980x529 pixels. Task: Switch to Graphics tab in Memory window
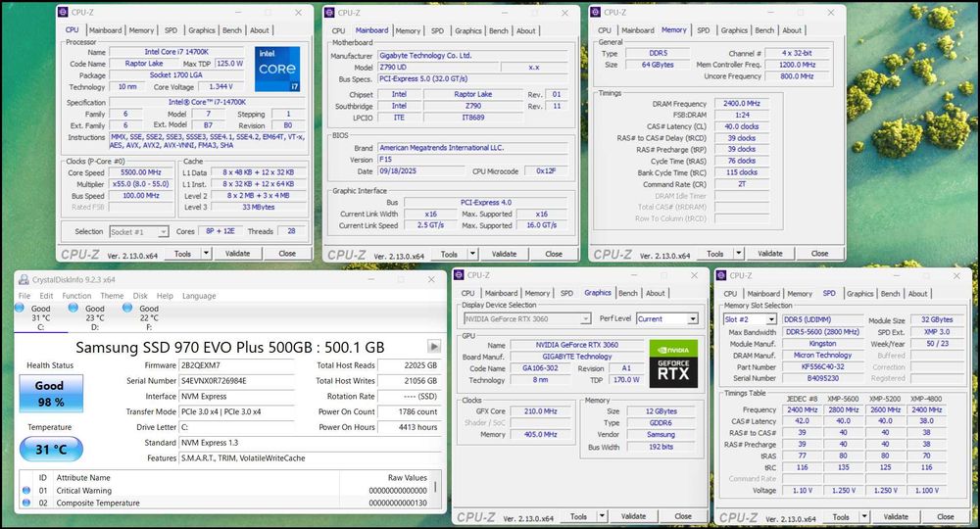(734, 30)
